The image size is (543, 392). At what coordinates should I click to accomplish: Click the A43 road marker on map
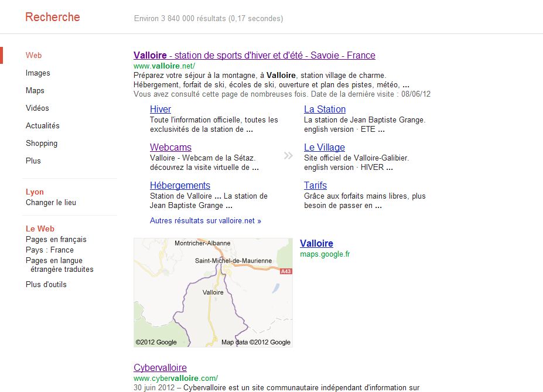pos(286,271)
